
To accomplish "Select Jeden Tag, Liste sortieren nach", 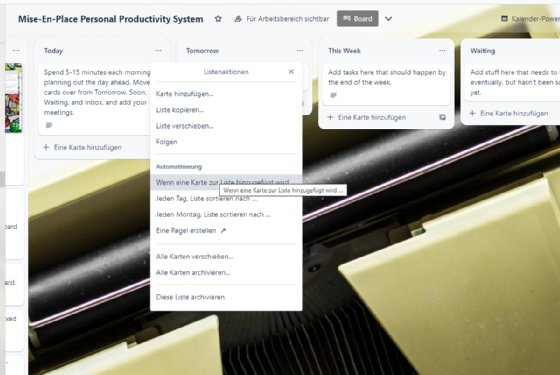I will (x=226, y=198).
